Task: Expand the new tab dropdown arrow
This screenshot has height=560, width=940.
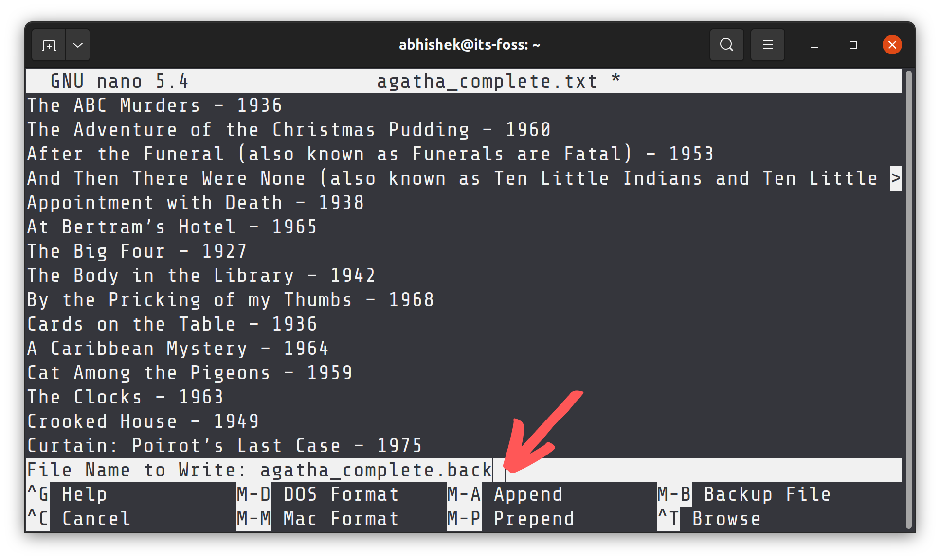Action: [78, 45]
